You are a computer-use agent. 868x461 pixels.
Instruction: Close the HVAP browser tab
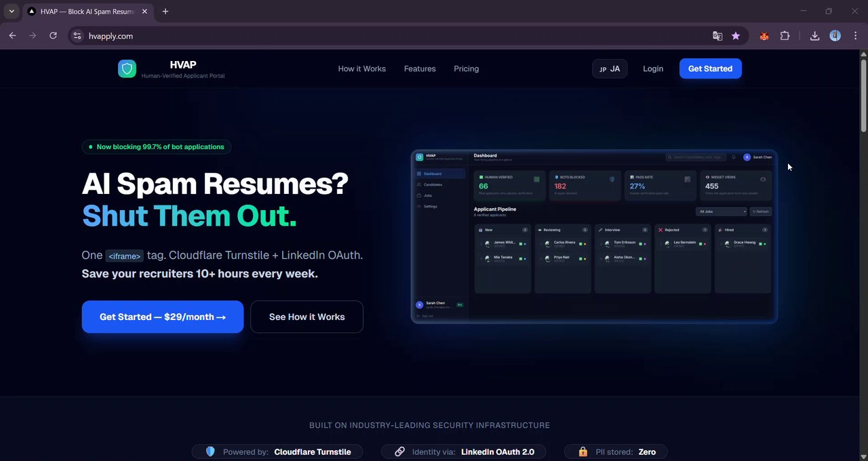click(144, 12)
